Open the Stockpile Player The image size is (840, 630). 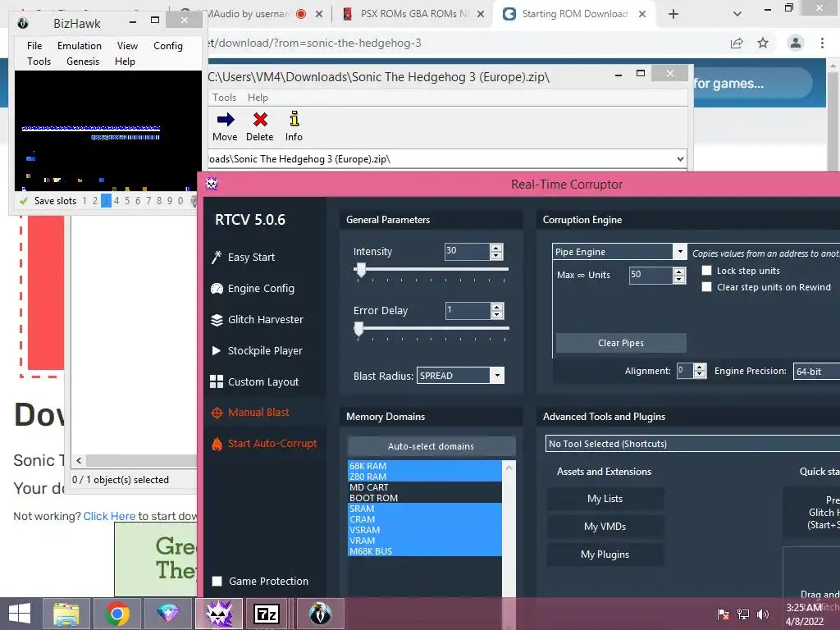point(257,350)
